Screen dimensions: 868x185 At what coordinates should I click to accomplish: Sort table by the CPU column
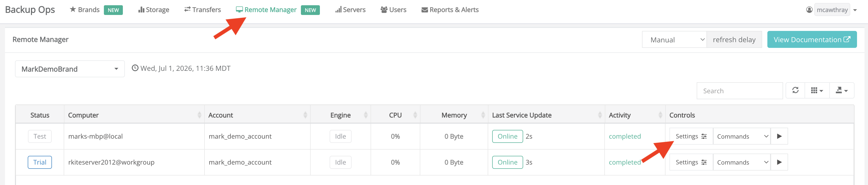(395, 115)
